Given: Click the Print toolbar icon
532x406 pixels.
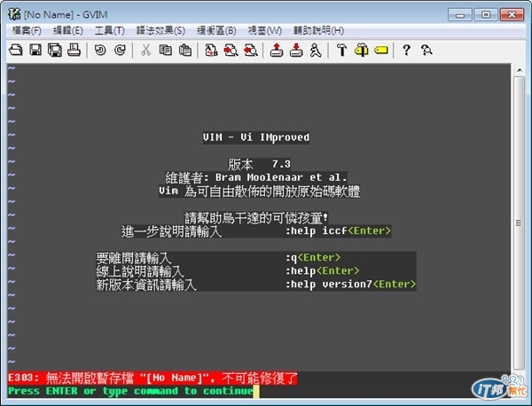Looking at the screenshot, I should coord(74,50).
